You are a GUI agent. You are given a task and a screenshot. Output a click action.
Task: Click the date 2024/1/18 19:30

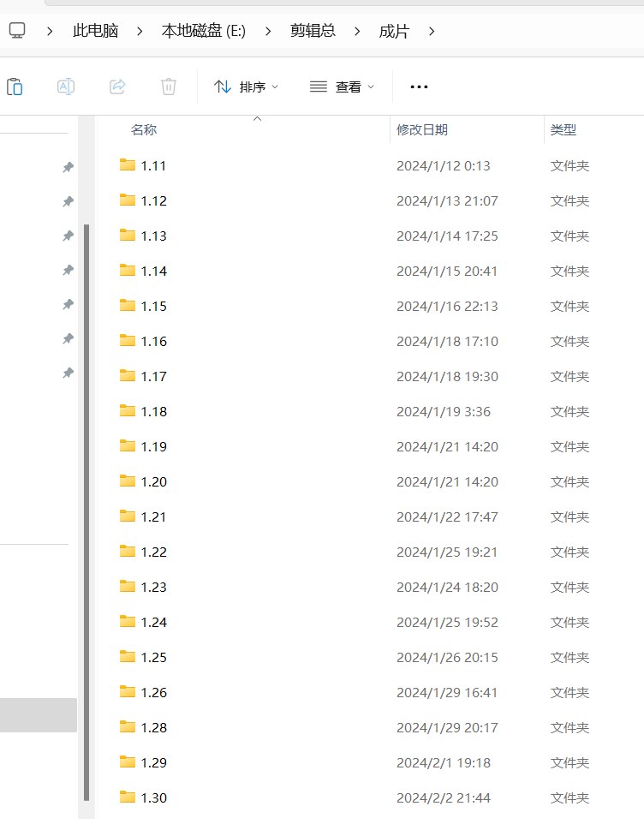click(447, 376)
